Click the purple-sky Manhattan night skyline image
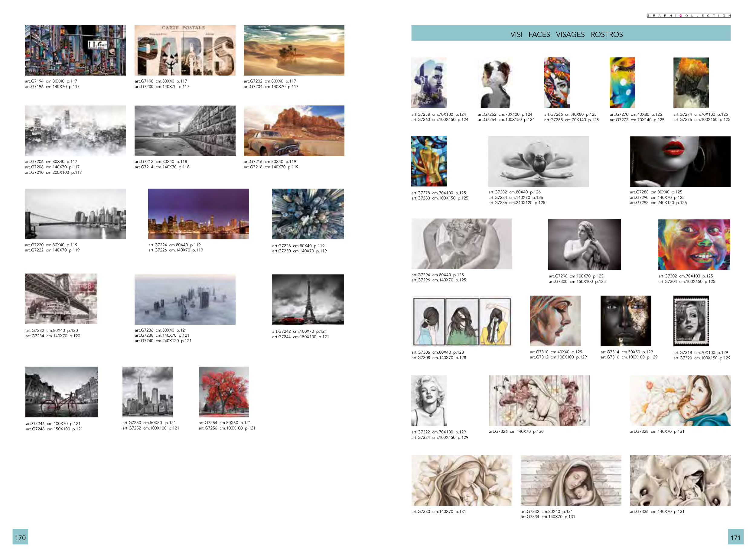The image size is (756, 554). click(x=198, y=214)
